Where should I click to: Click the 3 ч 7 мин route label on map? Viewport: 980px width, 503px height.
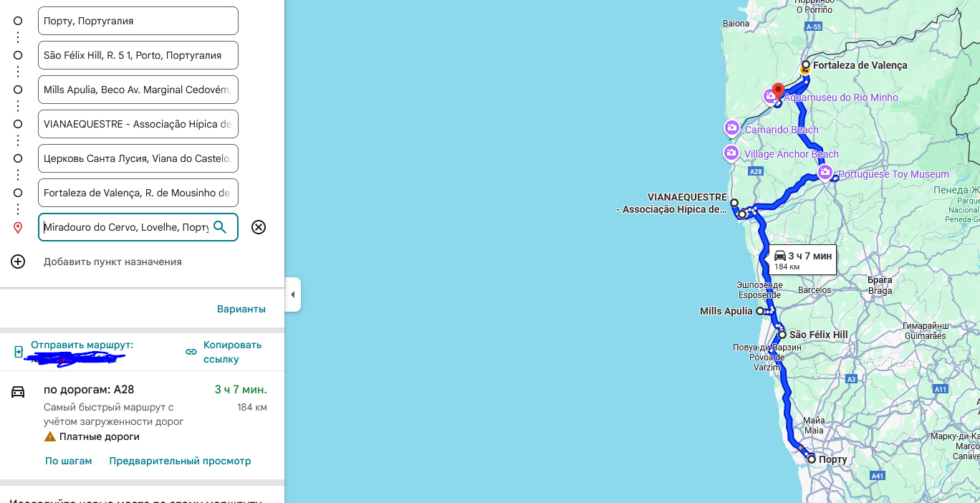click(802, 260)
